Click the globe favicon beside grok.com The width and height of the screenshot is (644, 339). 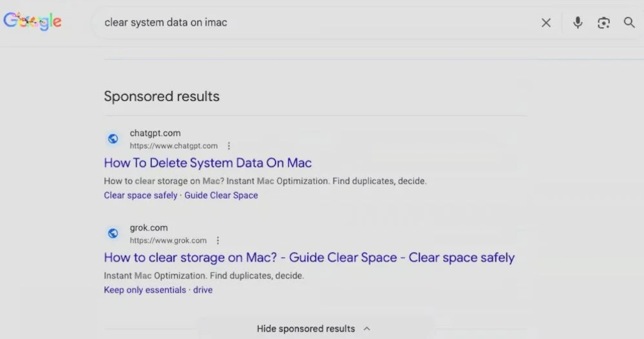click(113, 233)
